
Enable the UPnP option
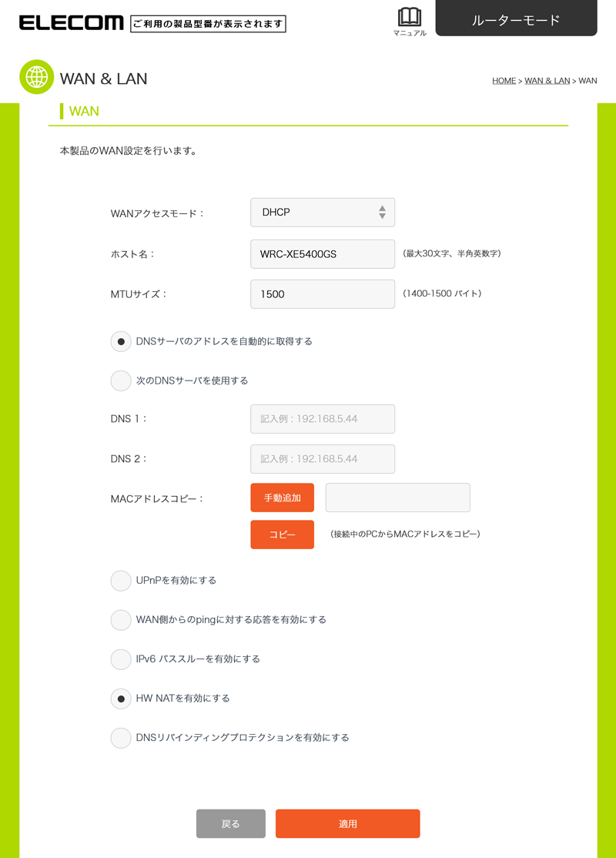click(x=121, y=581)
